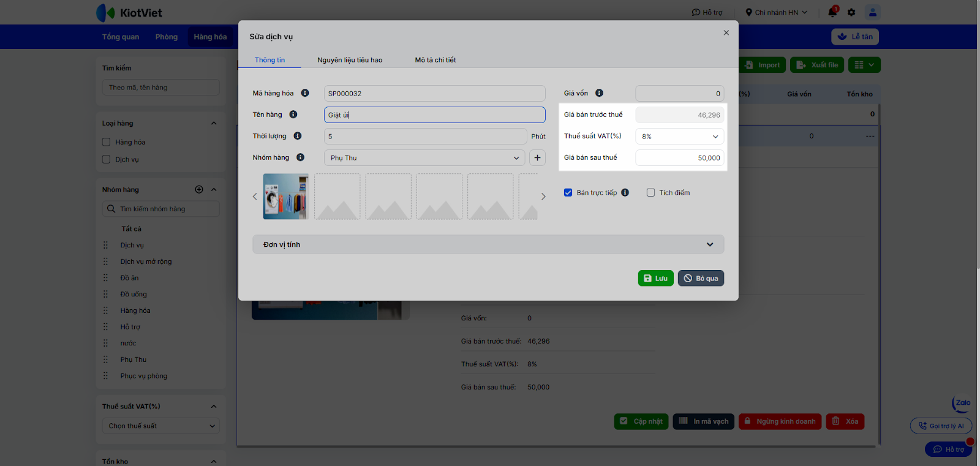Show next images with right arrow

(x=543, y=197)
